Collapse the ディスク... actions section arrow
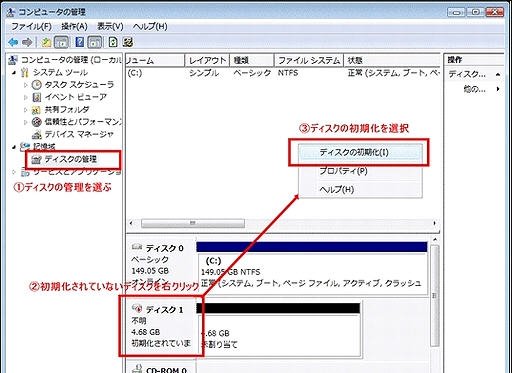The image size is (512, 373). point(498,74)
